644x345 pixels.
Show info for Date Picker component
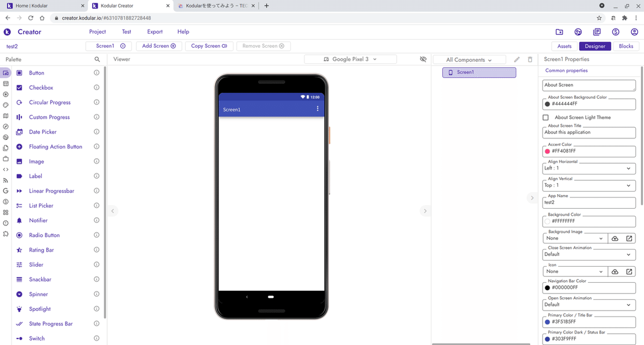[x=97, y=132]
